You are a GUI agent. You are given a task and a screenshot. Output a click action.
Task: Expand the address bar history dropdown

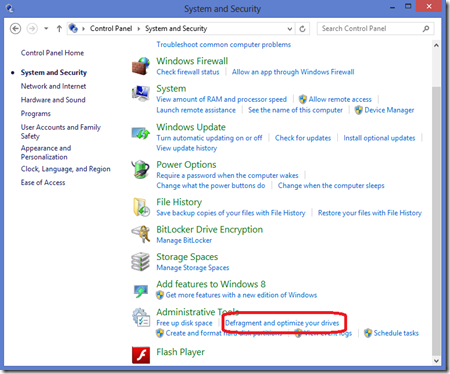(290, 29)
